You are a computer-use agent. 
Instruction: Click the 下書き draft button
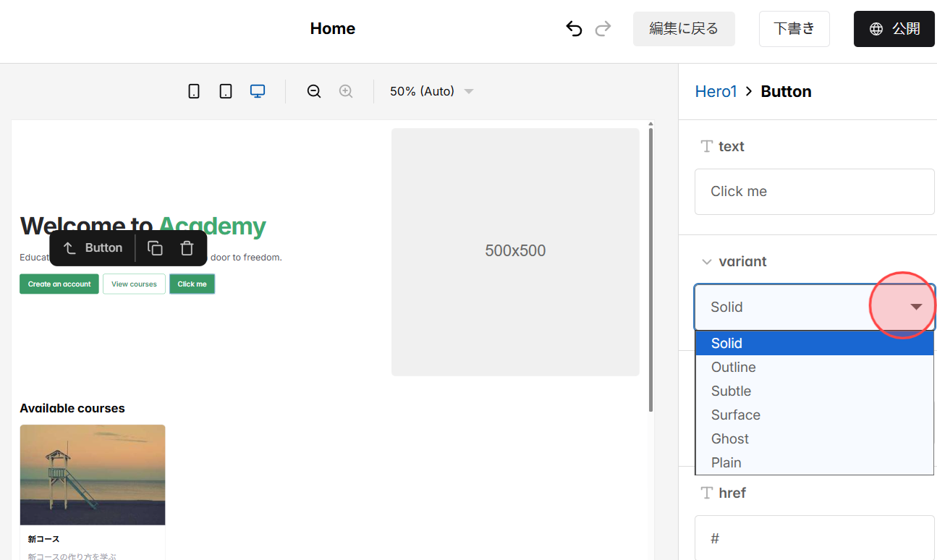coord(794,29)
